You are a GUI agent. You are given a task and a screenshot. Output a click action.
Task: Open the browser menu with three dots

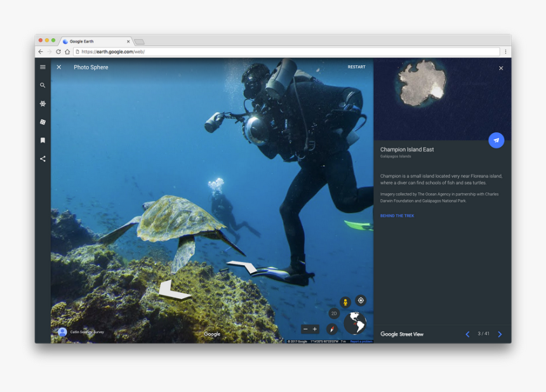505,51
